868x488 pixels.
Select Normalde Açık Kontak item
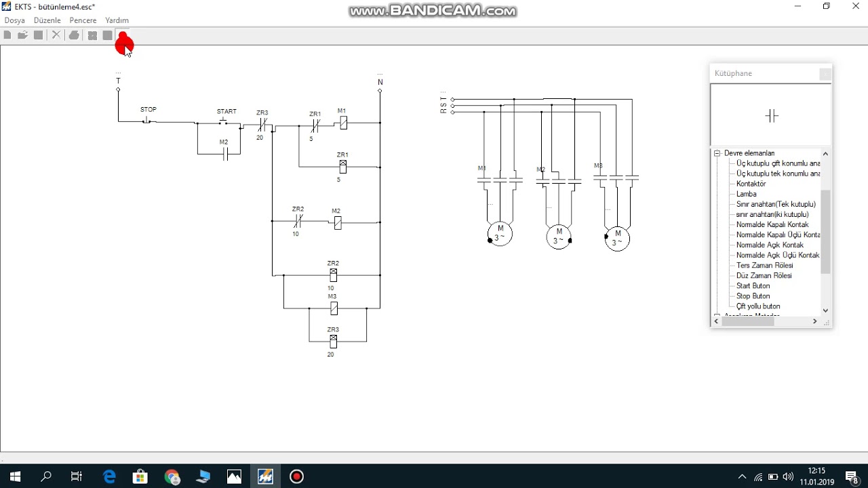(770, 245)
